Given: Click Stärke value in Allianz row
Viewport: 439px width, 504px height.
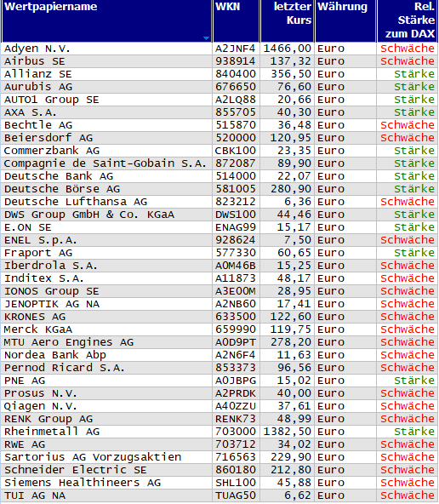Looking at the screenshot, I should pyautogui.click(x=414, y=74).
